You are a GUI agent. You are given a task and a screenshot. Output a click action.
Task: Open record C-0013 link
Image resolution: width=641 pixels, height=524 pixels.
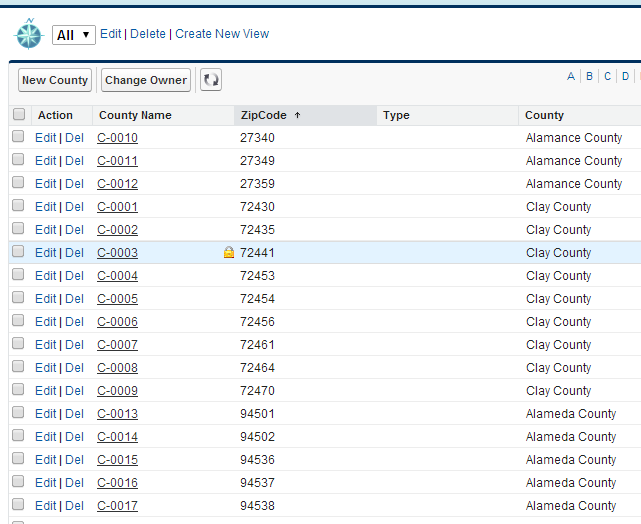[117, 414]
